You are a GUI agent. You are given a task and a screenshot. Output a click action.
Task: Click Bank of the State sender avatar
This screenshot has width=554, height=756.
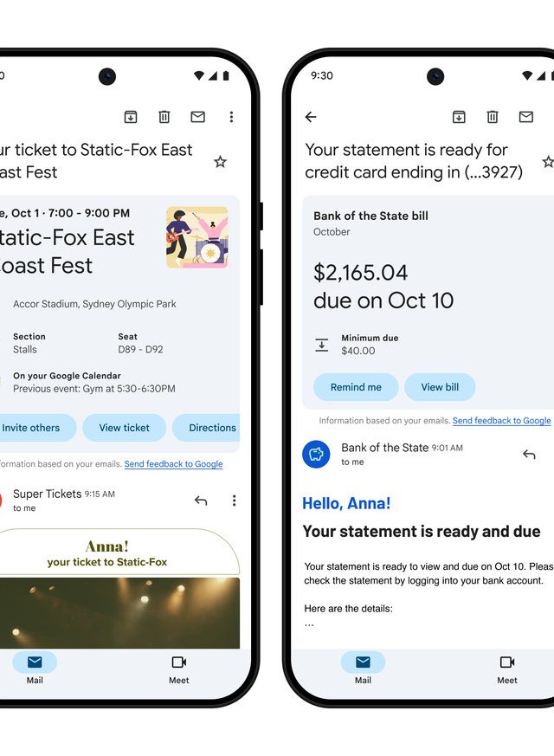click(x=316, y=455)
